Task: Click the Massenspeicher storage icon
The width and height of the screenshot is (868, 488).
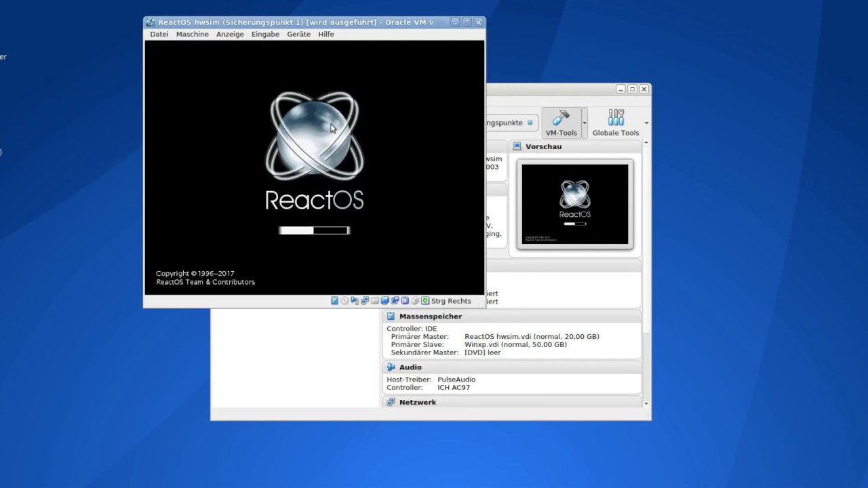Action: 391,317
